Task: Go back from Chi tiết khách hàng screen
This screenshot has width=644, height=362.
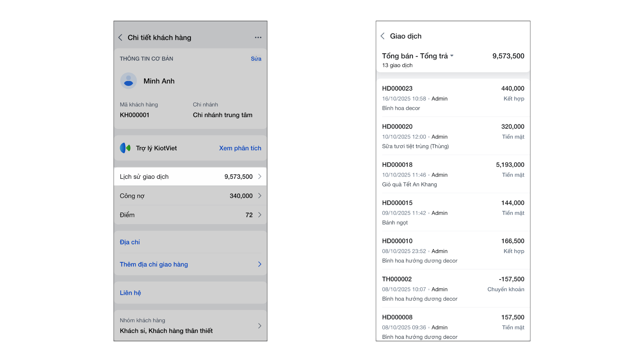Action: 120,38
